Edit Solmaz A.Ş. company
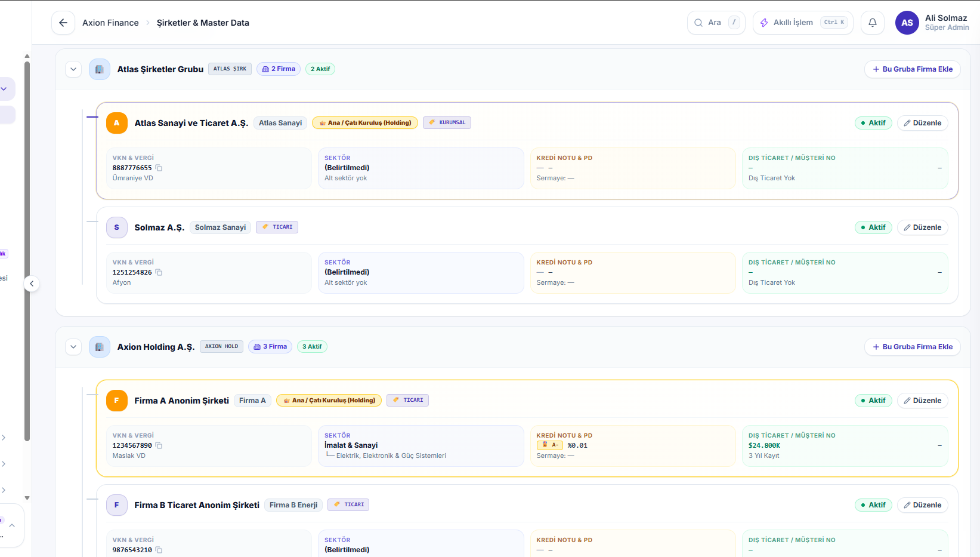980x557 pixels. [922, 227]
